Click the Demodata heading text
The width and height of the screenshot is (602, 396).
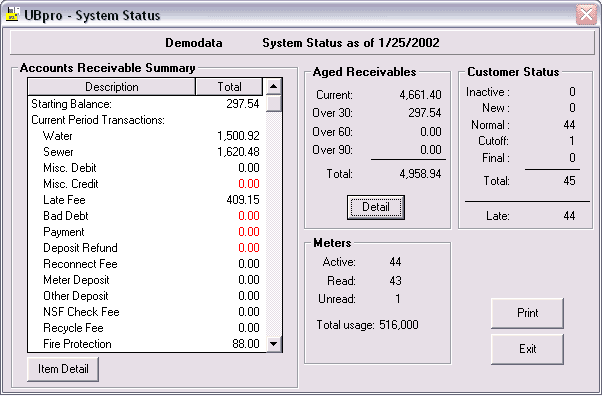point(194,43)
